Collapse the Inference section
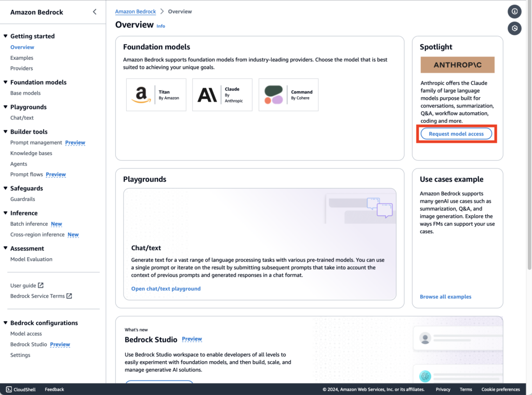 pos(5,213)
